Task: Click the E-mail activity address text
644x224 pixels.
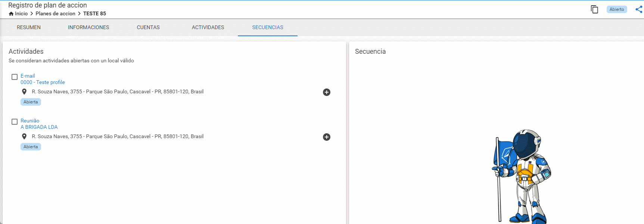Action: (118, 91)
